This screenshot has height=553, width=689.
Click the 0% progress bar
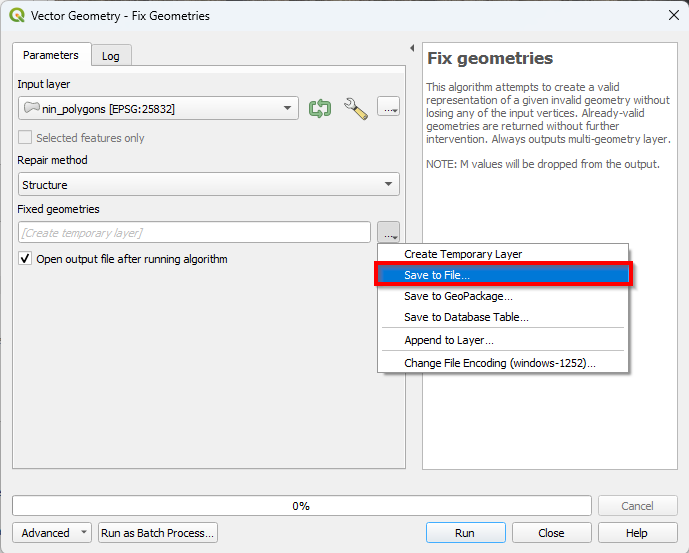tap(301, 506)
